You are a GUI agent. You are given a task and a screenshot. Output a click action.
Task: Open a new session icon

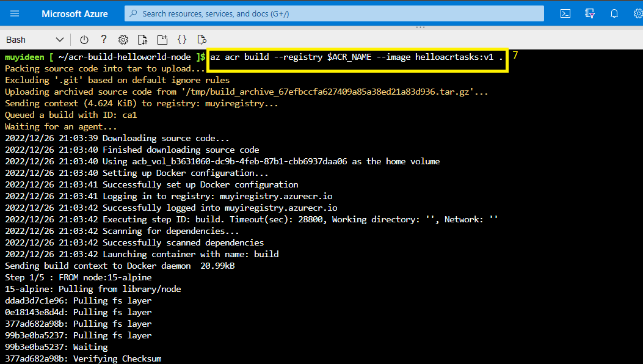click(x=162, y=40)
